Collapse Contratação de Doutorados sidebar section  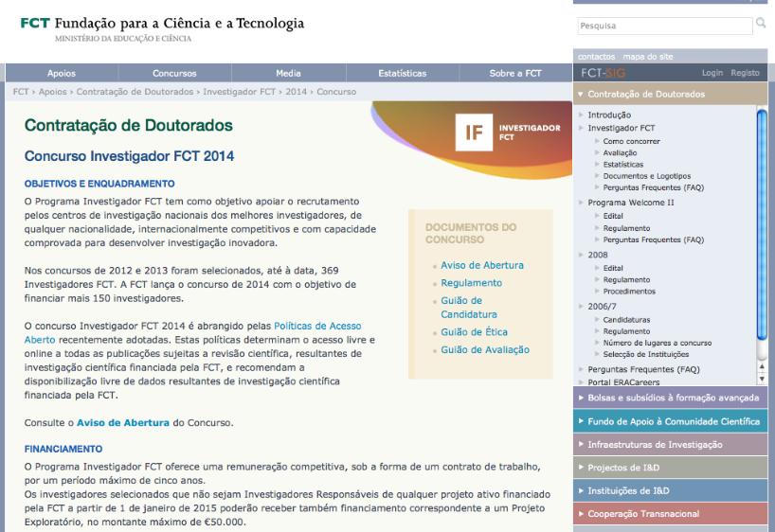(670, 94)
